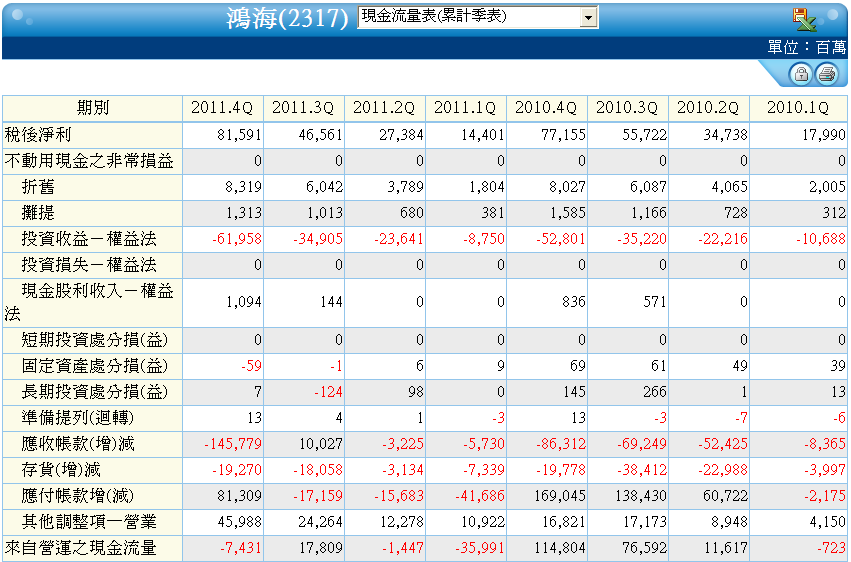Click the 準備提列(迴轉) row label

tap(78, 418)
